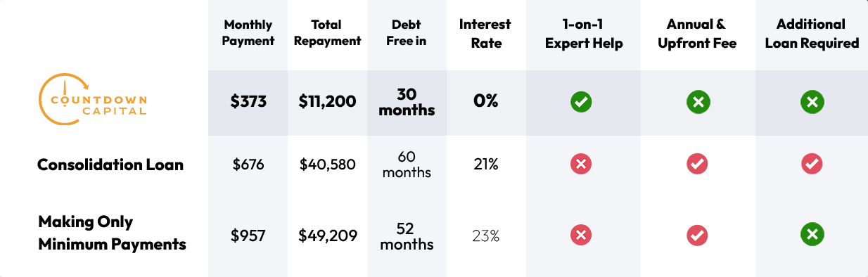Click green X icon for Countdown annual fee
868x277 pixels.
[698, 103]
